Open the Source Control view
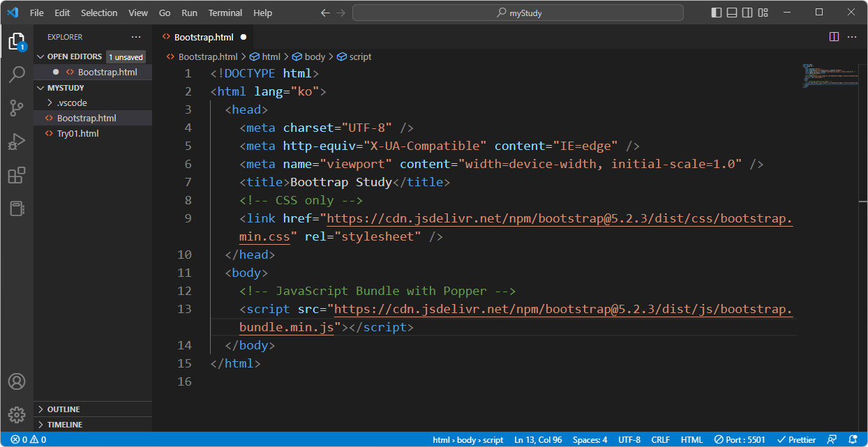The height and width of the screenshot is (447, 868). (x=17, y=108)
